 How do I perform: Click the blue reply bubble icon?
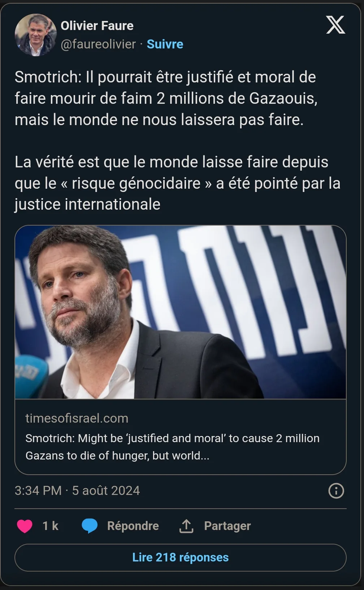coord(90,526)
